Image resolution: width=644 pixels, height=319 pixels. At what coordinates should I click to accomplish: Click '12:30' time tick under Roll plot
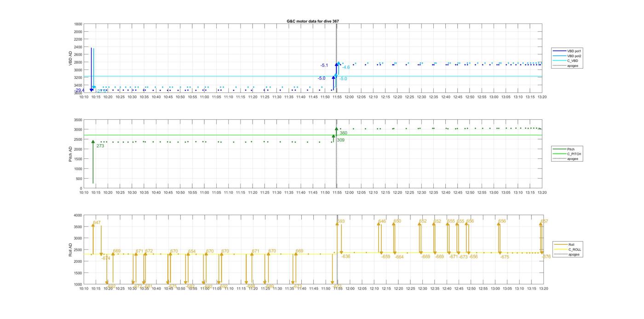(422, 288)
